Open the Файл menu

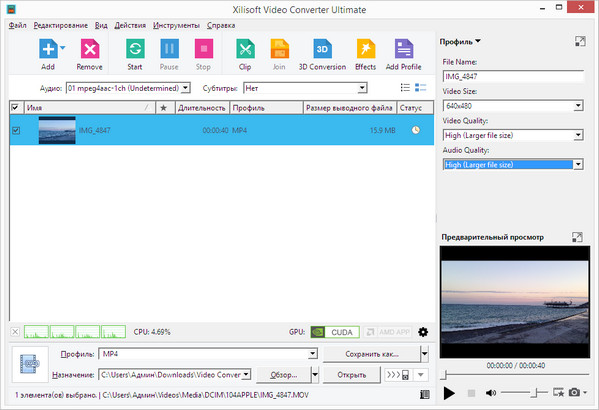(x=18, y=26)
